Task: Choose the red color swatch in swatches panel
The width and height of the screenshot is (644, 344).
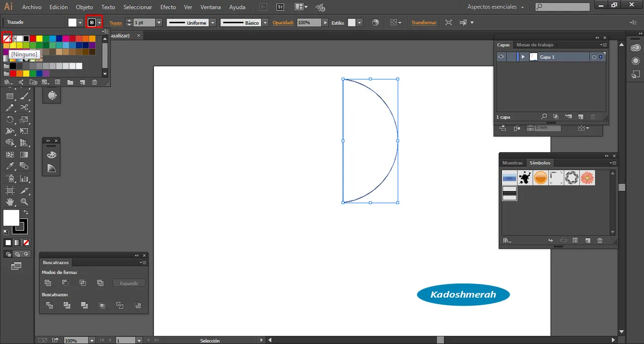Action: pos(33,38)
